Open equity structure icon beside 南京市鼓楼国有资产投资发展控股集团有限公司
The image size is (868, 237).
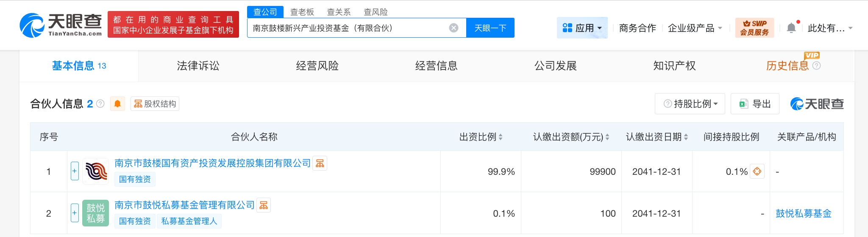[320, 163]
